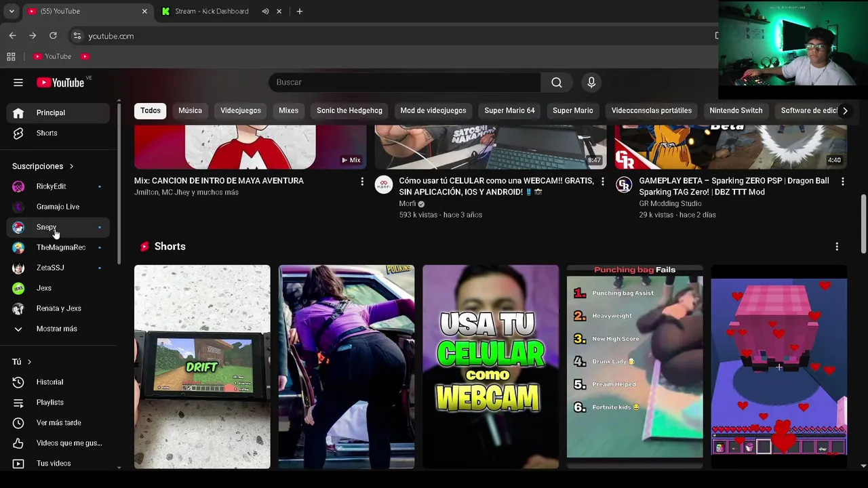Viewport: 868px width, 488px height.
Task: Open Morfi channel avatar
Action: coord(384,184)
